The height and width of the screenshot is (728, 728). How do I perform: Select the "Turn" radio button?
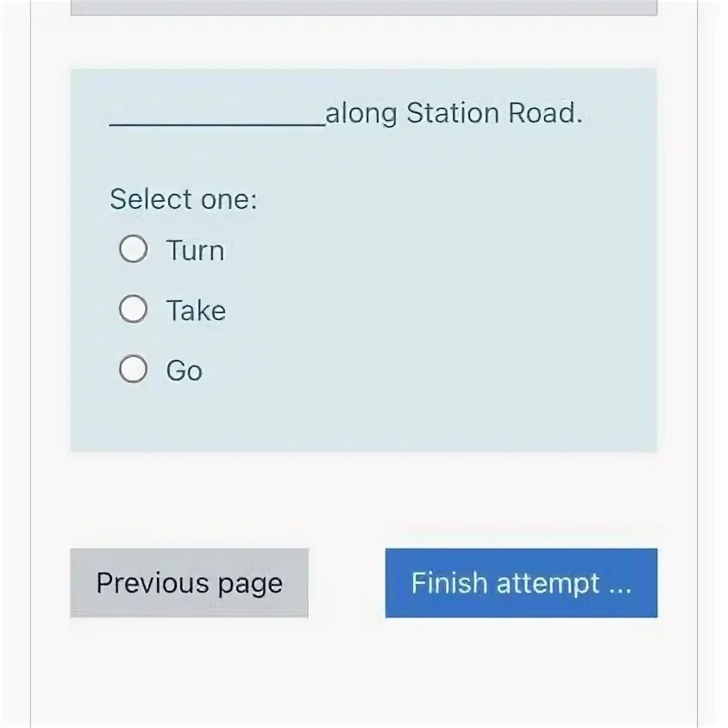[x=133, y=249]
